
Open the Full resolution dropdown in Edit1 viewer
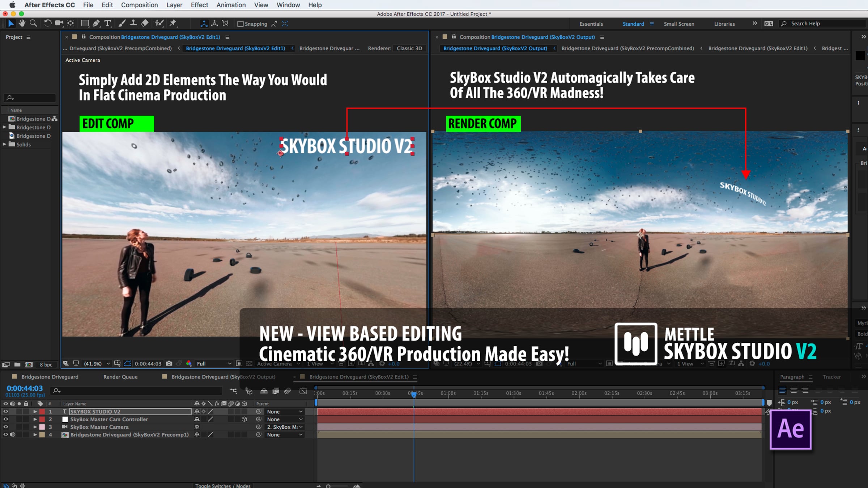click(x=214, y=364)
